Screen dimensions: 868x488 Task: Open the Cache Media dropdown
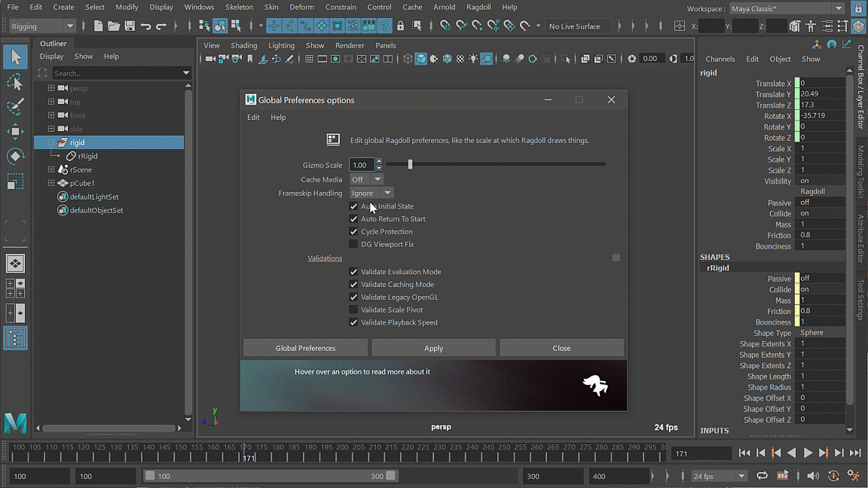point(366,179)
